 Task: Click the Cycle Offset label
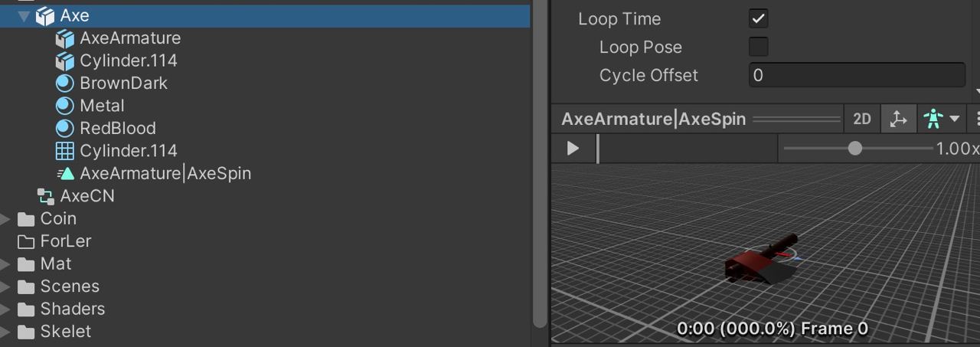[648, 75]
